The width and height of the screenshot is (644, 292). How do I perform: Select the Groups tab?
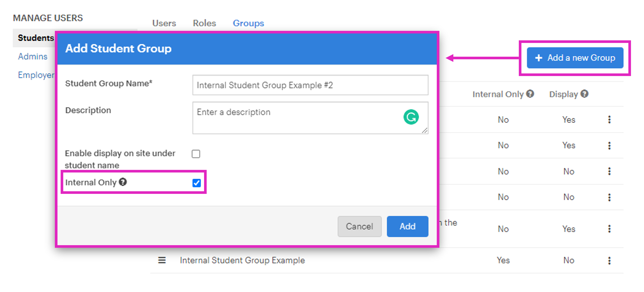(248, 23)
